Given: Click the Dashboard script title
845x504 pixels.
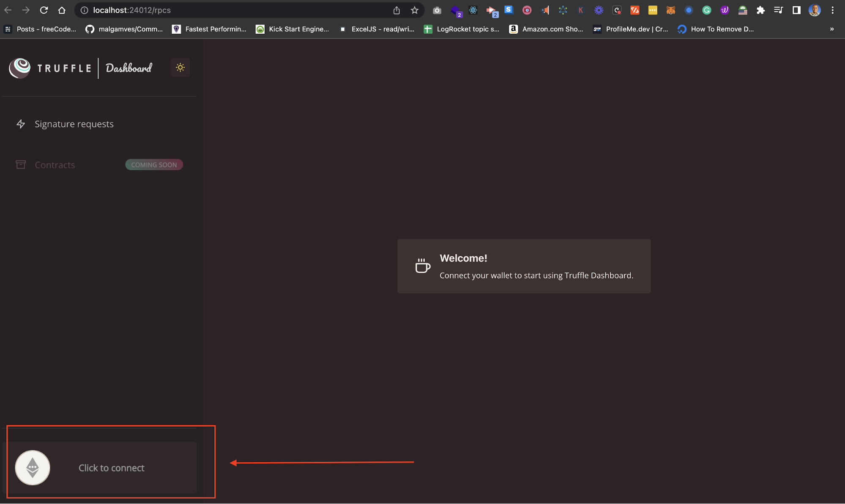Looking at the screenshot, I should click(x=129, y=68).
